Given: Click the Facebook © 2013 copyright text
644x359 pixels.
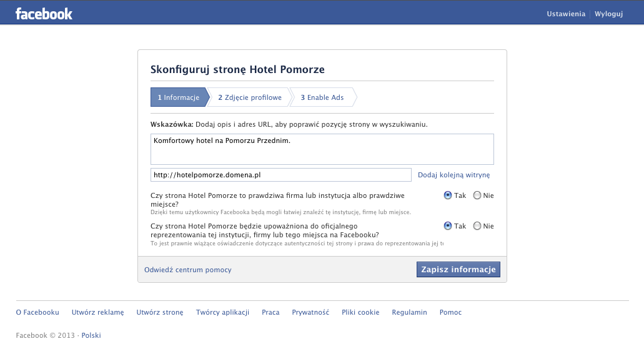Looking at the screenshot, I should 45,335.
